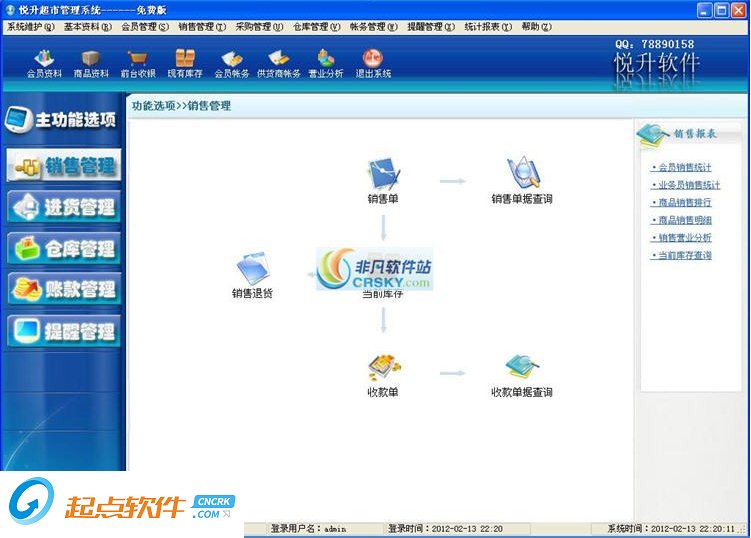This screenshot has width=751, height=538.
Task: Open 销售管理 menu in menu bar
Action: tap(202, 27)
